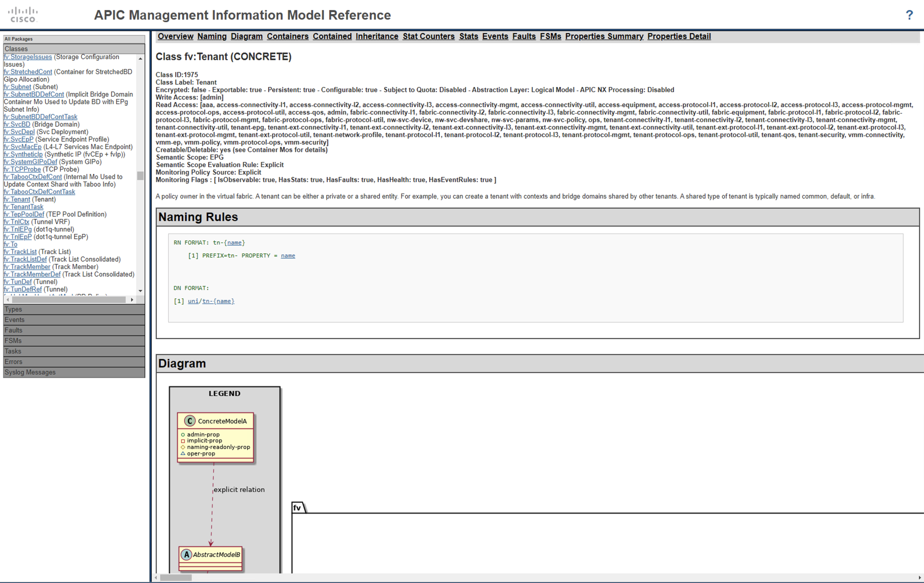This screenshot has height=583, width=924.
Task: Expand the Syslog Messages section
Action: [x=74, y=372]
